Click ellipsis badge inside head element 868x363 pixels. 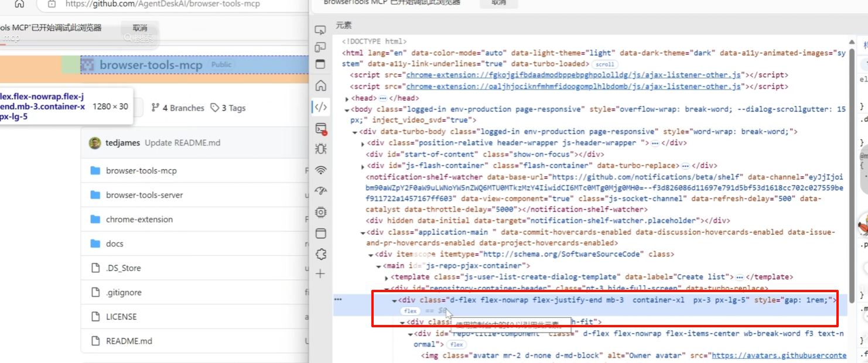point(383,98)
